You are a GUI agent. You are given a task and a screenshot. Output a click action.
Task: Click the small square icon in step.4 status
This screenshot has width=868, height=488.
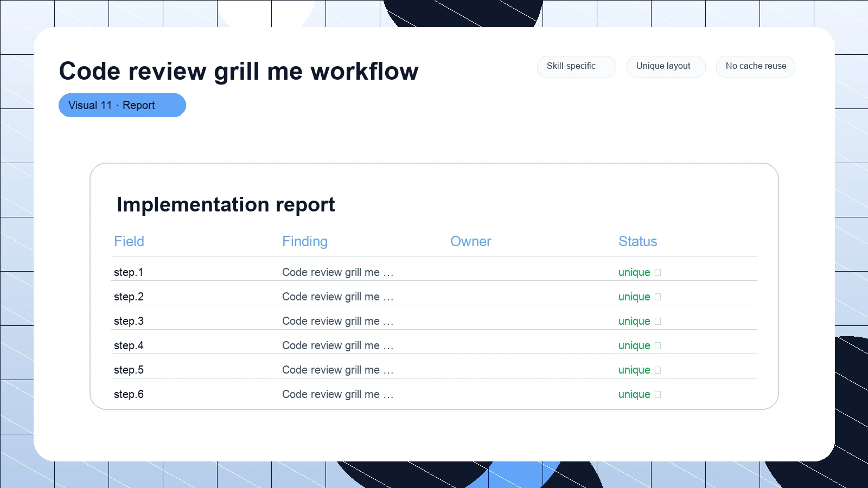point(658,346)
